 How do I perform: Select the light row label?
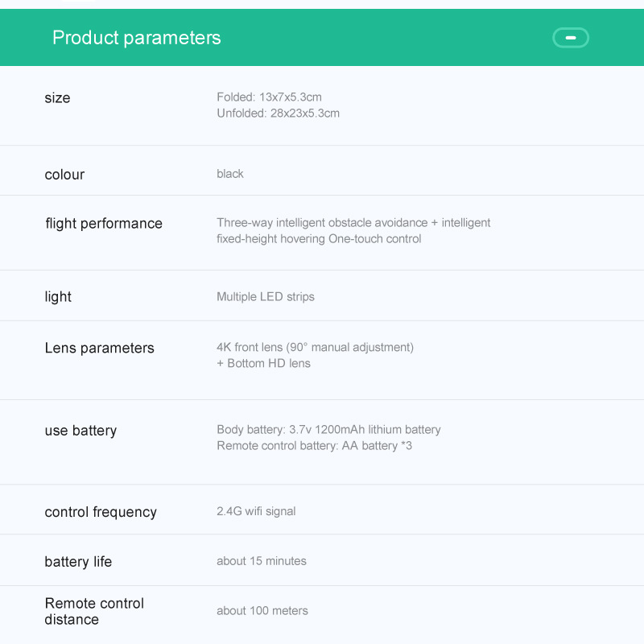tap(58, 297)
